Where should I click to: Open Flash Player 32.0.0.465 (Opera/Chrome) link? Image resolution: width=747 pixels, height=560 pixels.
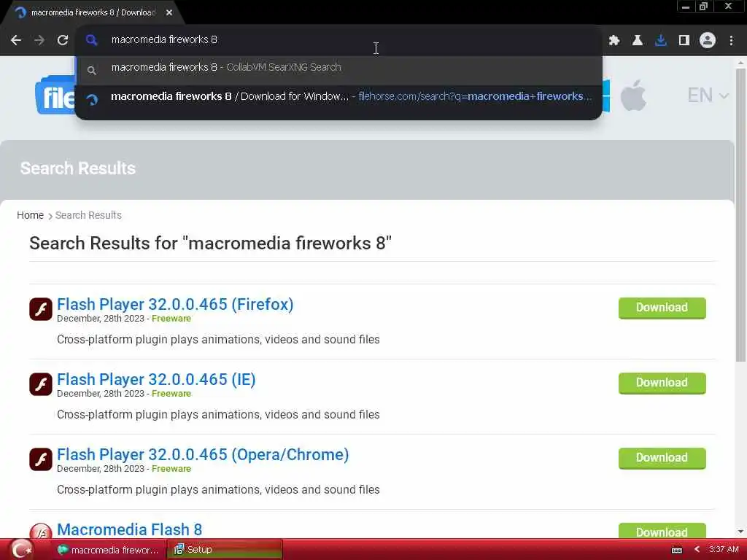pyautogui.click(x=203, y=455)
